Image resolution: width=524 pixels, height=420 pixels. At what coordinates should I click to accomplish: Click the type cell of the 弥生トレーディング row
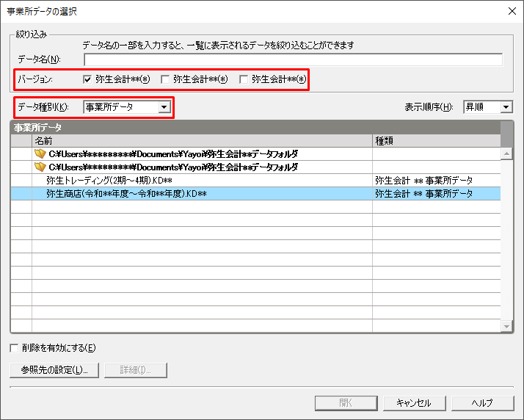(436, 180)
